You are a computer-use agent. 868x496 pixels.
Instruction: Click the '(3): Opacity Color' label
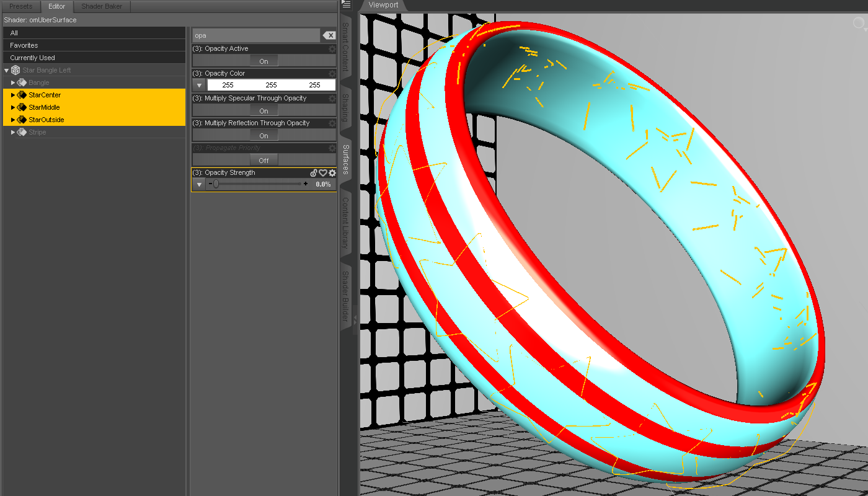[x=219, y=73]
